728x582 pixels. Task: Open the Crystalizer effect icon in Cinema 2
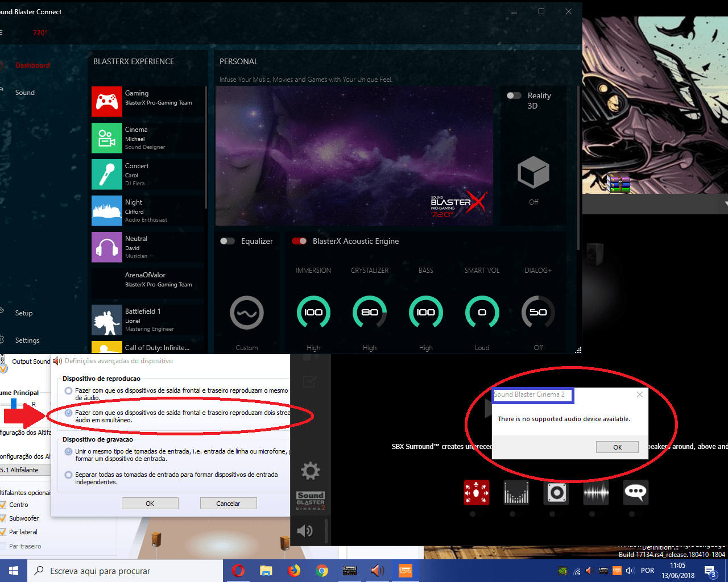click(516, 493)
